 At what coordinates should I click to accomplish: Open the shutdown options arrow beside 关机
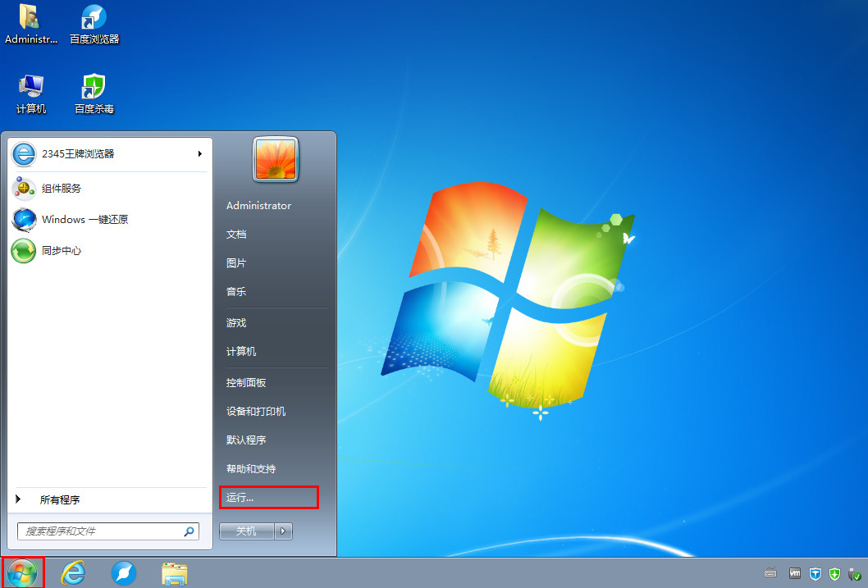pos(283,531)
